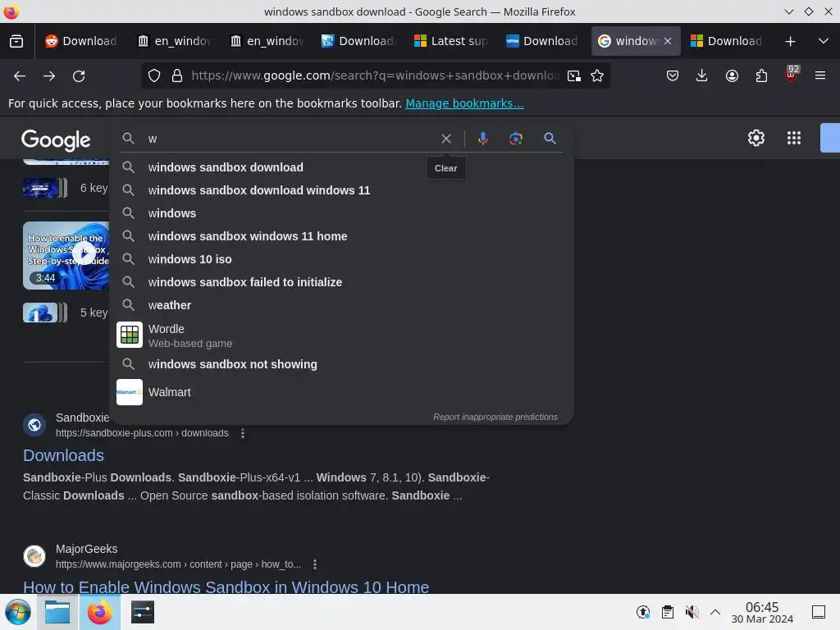Viewport: 840px width, 630px height.
Task: Select Walmart suggestion
Action: click(x=341, y=392)
